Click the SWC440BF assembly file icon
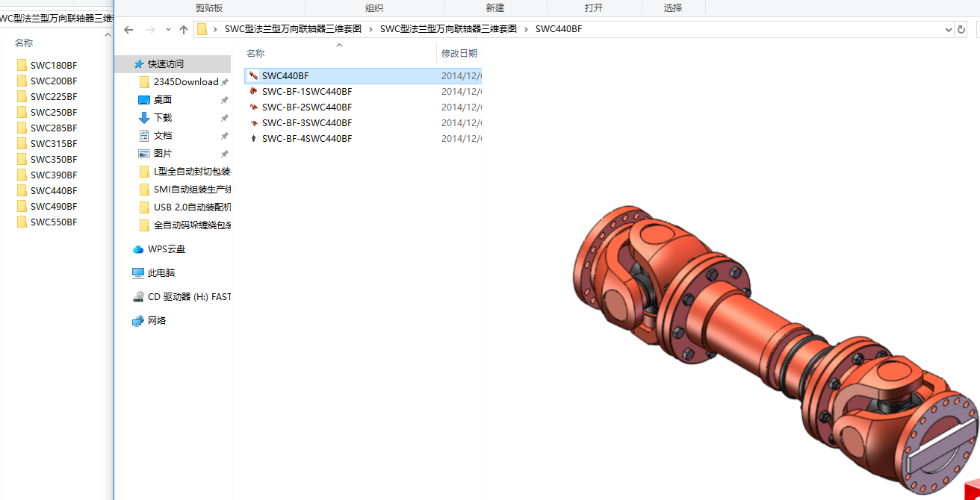 coord(254,76)
